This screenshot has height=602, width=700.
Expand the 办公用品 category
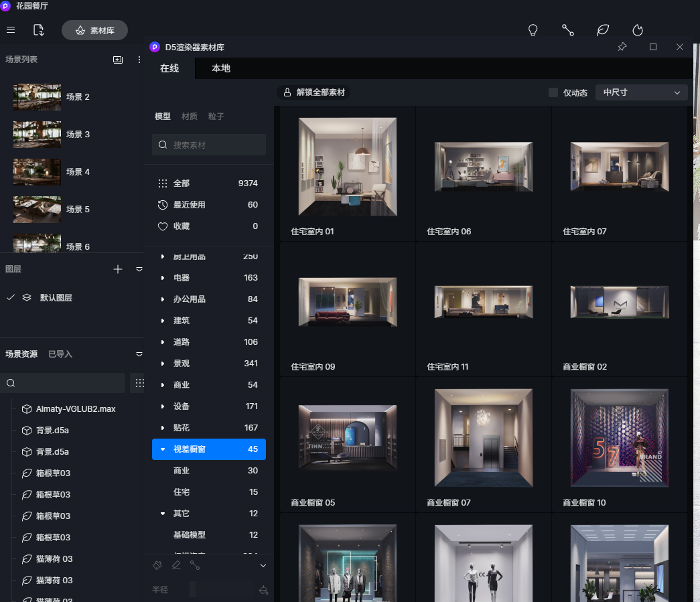coord(163,299)
